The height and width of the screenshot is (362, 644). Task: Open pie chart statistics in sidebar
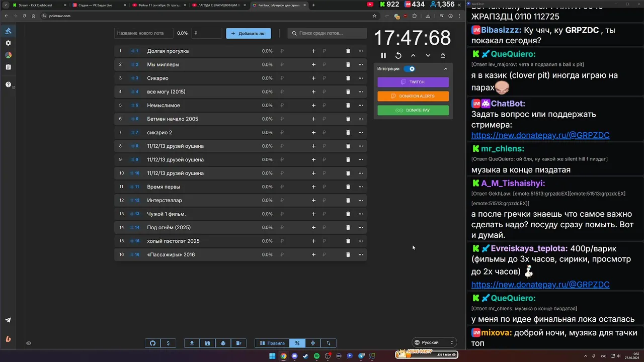click(x=8, y=55)
